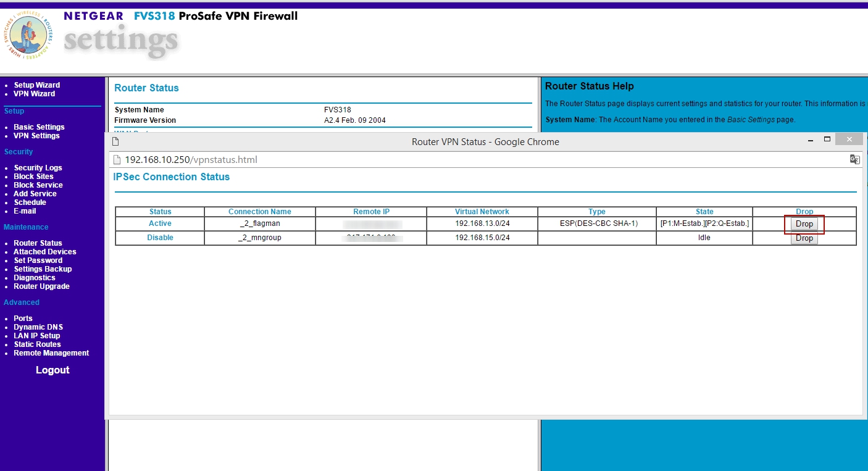Maximize the Router VPN Status window

click(x=827, y=140)
